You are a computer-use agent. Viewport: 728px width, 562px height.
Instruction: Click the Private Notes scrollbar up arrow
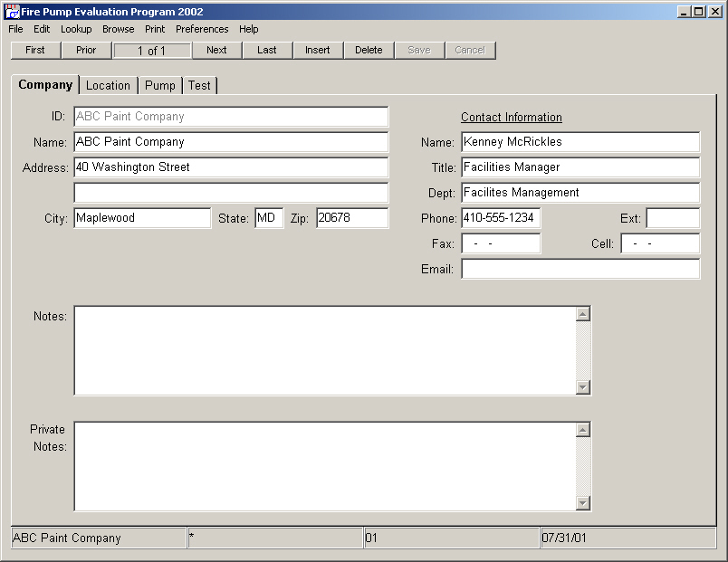583,430
